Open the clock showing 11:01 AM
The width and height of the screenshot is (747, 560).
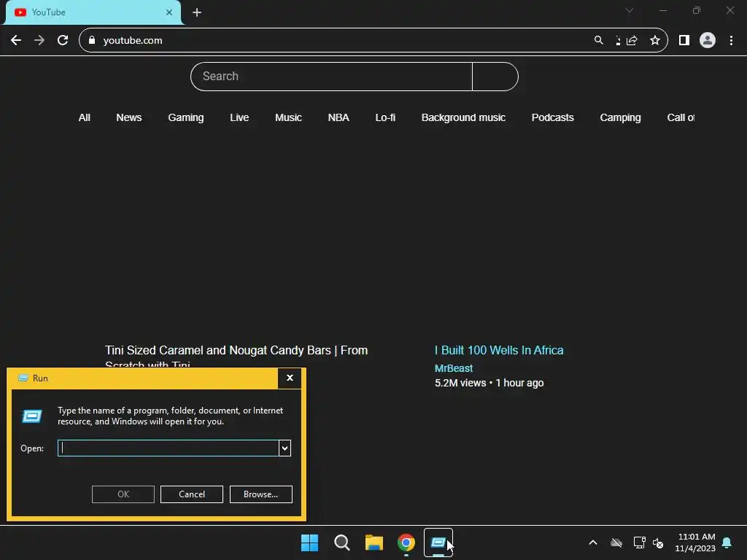[x=695, y=542]
